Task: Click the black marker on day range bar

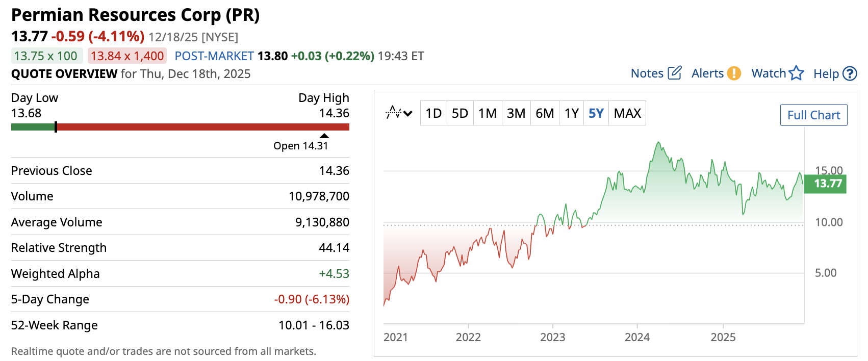Action: (x=56, y=127)
